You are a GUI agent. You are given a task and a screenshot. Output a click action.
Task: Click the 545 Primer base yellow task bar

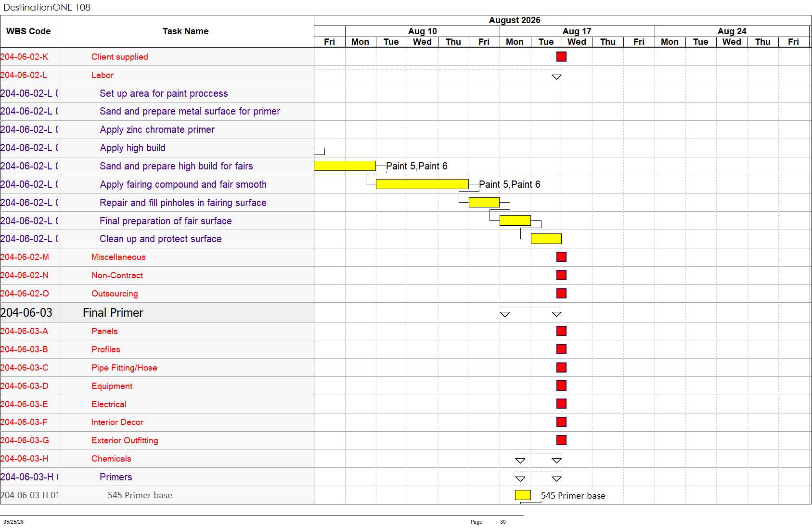523,495
